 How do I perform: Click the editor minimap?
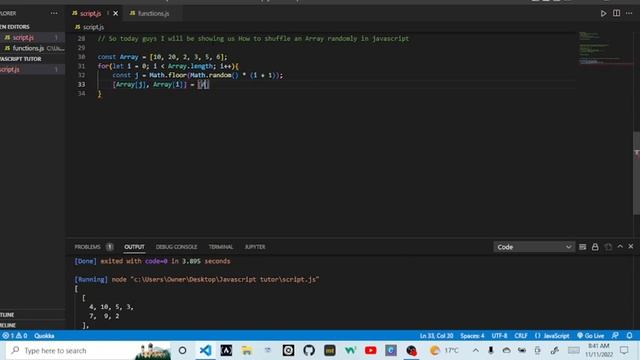pos(605,49)
